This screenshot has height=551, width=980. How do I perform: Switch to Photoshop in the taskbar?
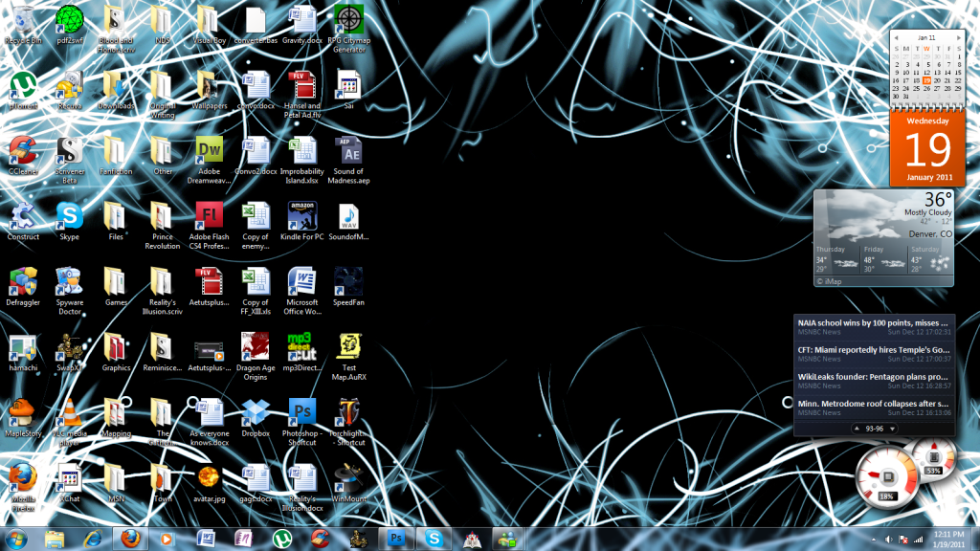[394, 539]
